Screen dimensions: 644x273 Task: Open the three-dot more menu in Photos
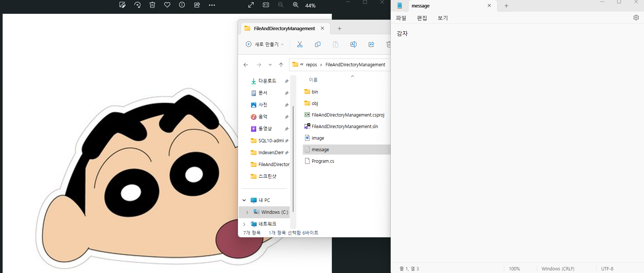[x=212, y=5]
